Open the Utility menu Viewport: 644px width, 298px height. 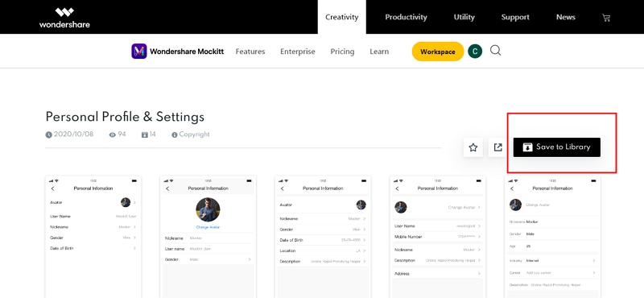click(x=464, y=17)
